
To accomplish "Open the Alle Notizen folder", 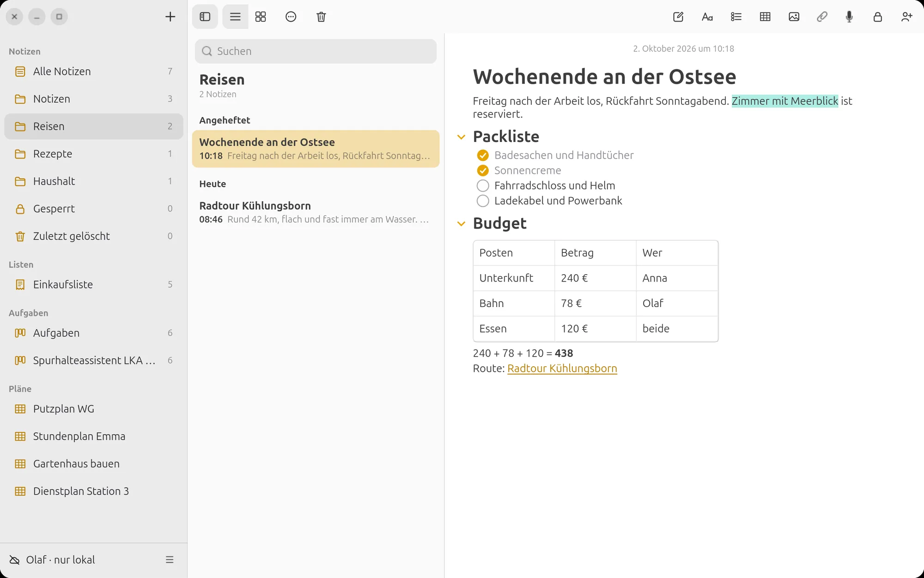I will (94, 72).
